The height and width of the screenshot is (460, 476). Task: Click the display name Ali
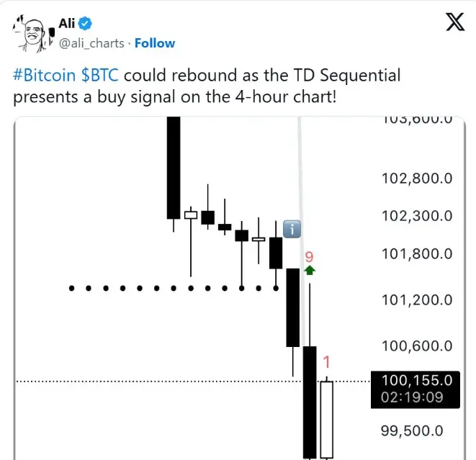click(66, 24)
